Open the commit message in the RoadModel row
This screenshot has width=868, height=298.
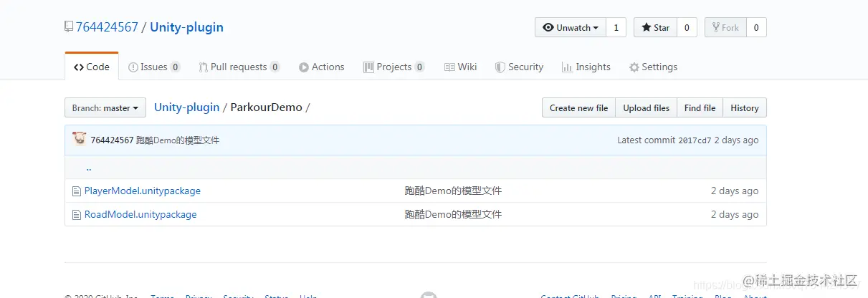coord(453,214)
